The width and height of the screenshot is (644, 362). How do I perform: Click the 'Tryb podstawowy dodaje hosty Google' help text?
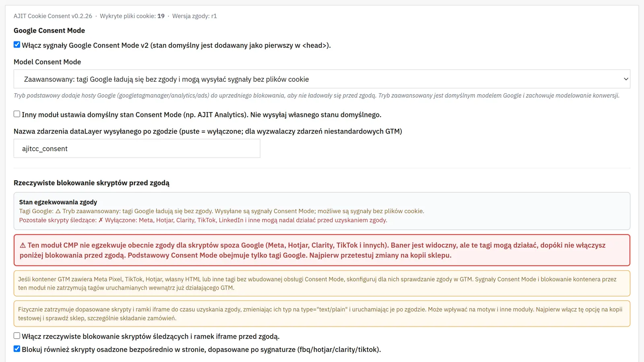pos(317,96)
